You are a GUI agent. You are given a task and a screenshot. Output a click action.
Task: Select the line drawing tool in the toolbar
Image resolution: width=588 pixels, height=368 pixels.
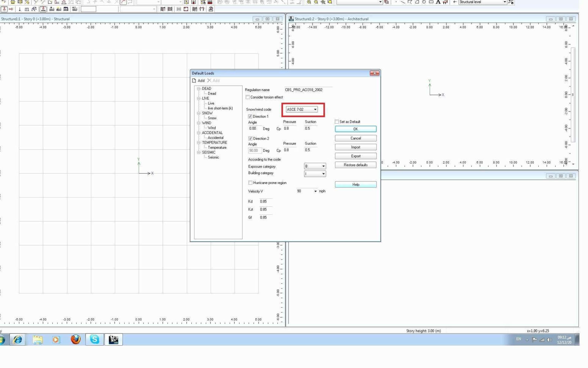[403, 2]
